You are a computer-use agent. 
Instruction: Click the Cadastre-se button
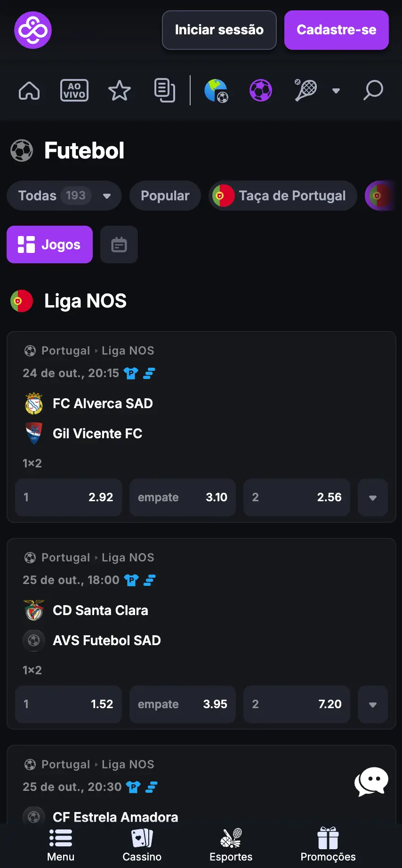[337, 30]
